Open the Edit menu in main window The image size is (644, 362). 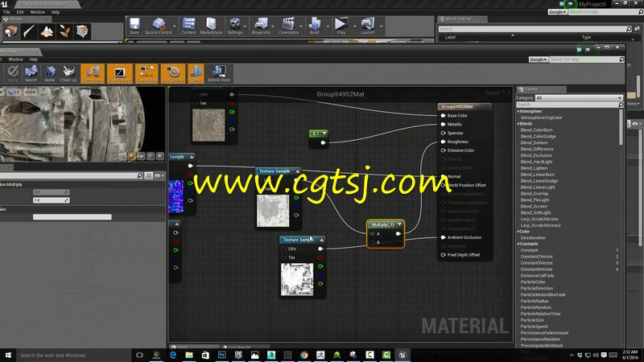click(19, 12)
